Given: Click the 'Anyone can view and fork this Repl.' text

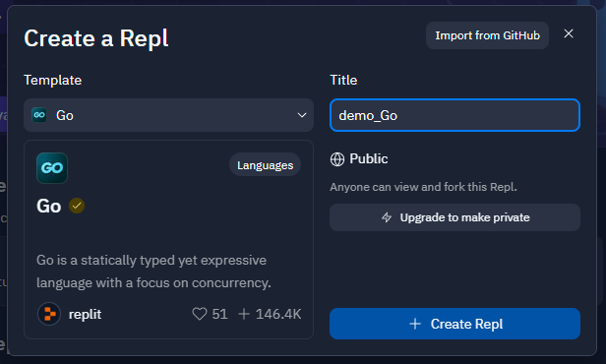Looking at the screenshot, I should [423, 187].
